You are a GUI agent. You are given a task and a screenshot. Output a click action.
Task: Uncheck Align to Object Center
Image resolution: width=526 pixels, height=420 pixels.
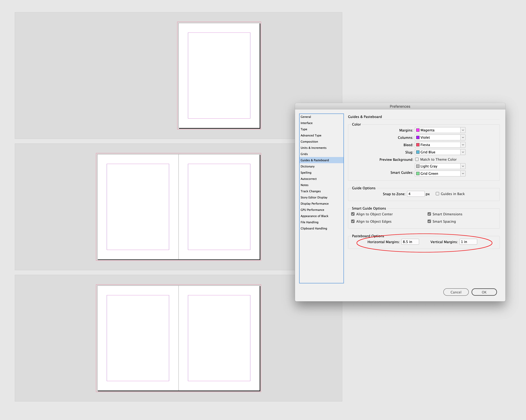point(353,214)
